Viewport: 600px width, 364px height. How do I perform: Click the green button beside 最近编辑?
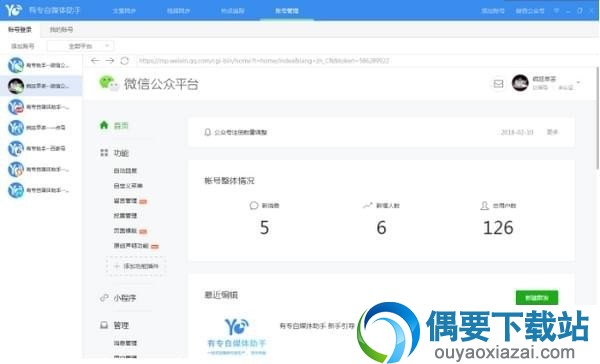click(537, 297)
